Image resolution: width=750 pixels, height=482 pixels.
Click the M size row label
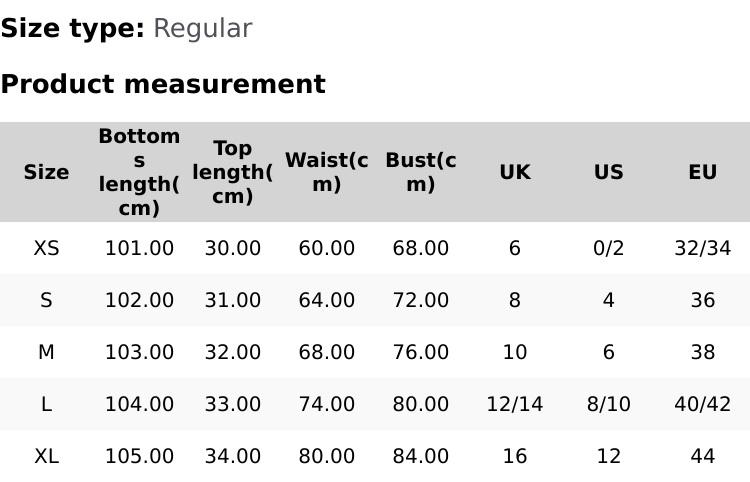(46, 352)
